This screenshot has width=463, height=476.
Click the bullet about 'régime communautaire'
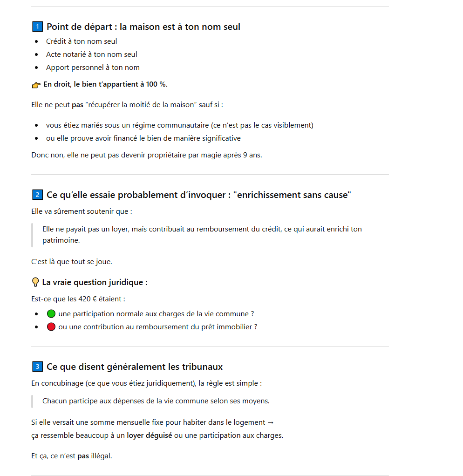(x=180, y=125)
